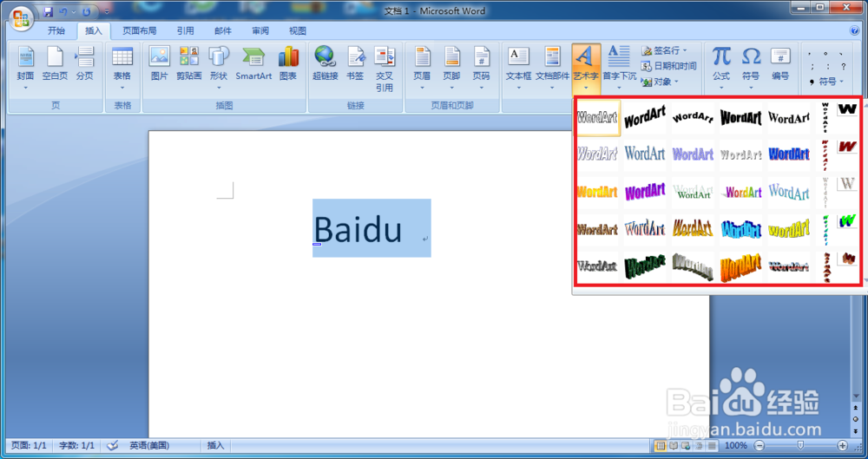Insert a symbol (符号) with the Omega icon
This screenshot has height=459, width=868.
751,68
